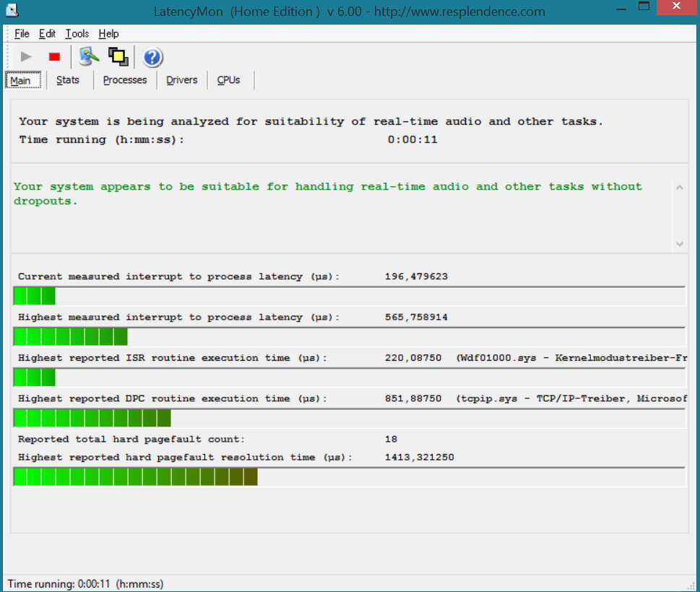Click the green system suitability message
The image size is (700, 592).
[x=328, y=194]
